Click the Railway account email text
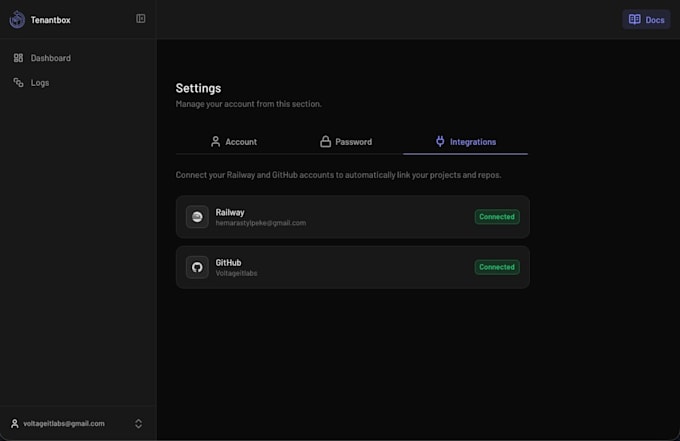 tap(261, 223)
